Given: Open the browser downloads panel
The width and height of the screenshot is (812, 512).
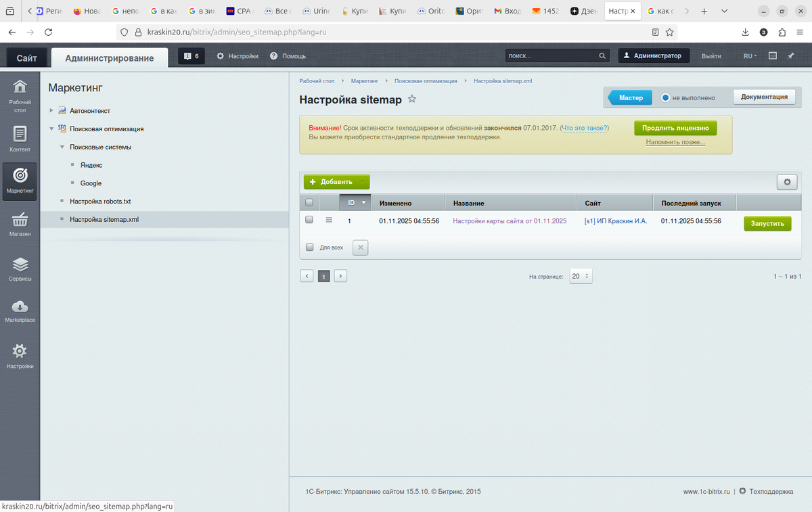Looking at the screenshot, I should 745,32.
